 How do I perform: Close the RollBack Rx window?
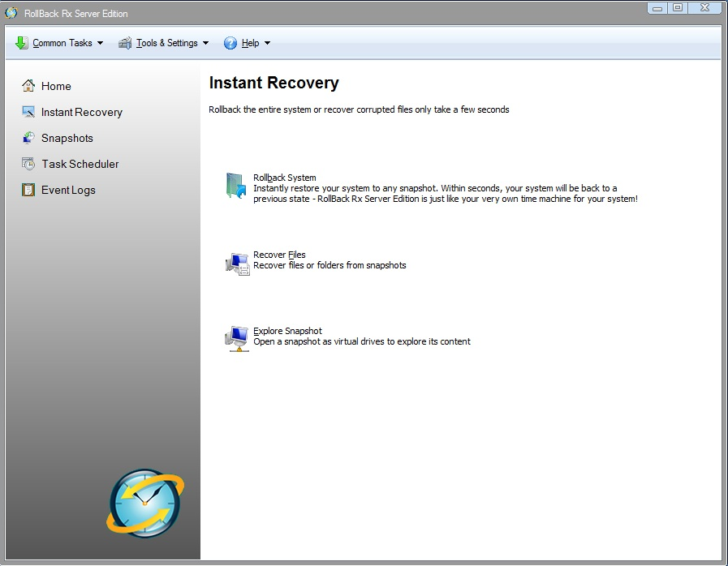click(x=705, y=8)
